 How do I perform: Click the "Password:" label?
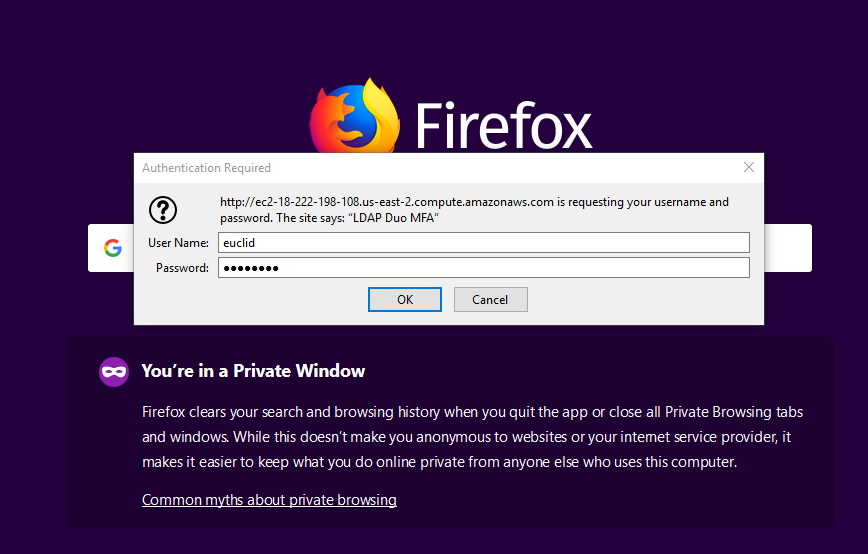[x=182, y=268]
